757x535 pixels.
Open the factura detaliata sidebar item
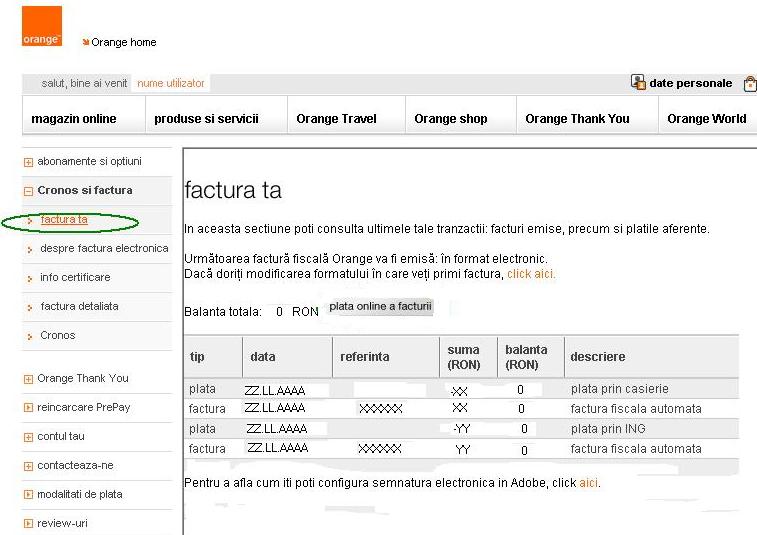tap(79, 306)
